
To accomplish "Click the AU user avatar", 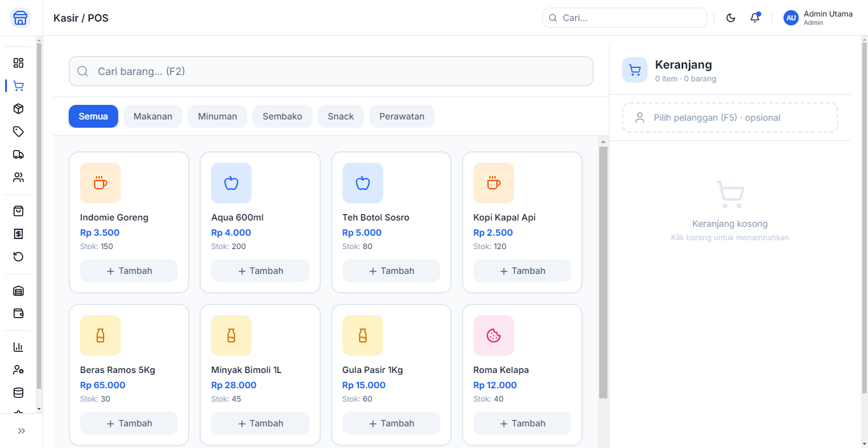I will (791, 18).
